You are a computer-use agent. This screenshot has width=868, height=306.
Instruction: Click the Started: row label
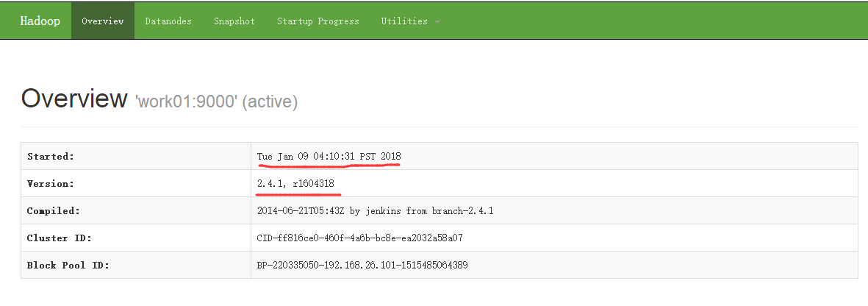coord(51,157)
